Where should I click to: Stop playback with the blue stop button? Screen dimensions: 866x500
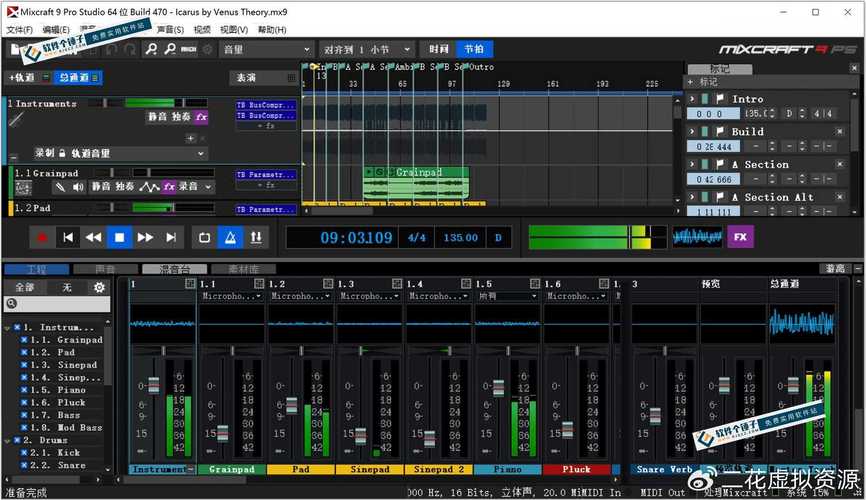point(119,237)
